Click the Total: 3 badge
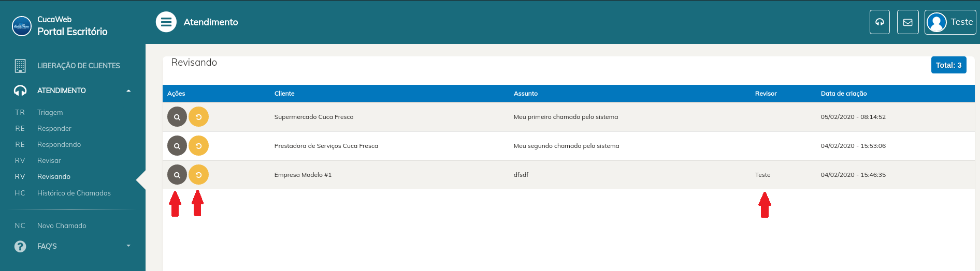 pos(948,65)
